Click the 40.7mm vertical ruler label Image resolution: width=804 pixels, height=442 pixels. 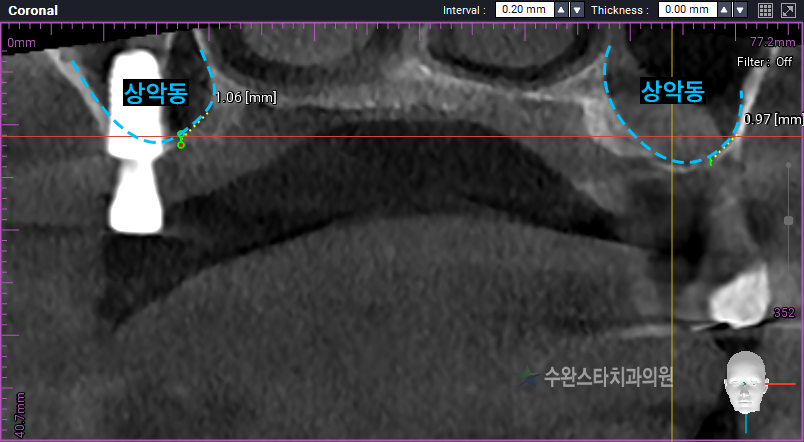19,414
